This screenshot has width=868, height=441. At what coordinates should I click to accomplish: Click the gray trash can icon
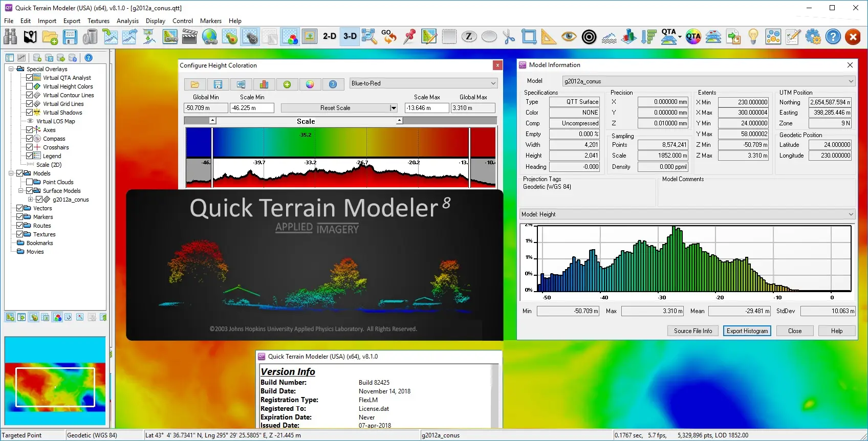click(90, 37)
